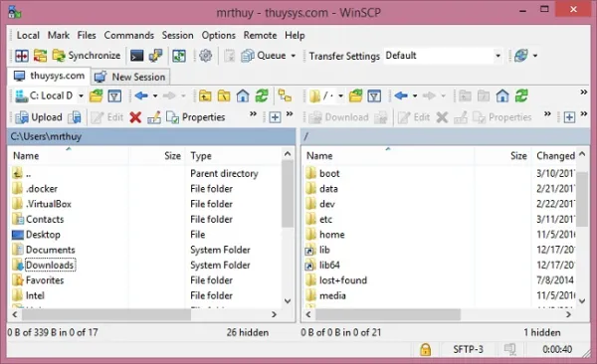The width and height of the screenshot is (597, 364).
Task: Expand remote toolbar overflow chevron after Properties
Action: coord(547,113)
